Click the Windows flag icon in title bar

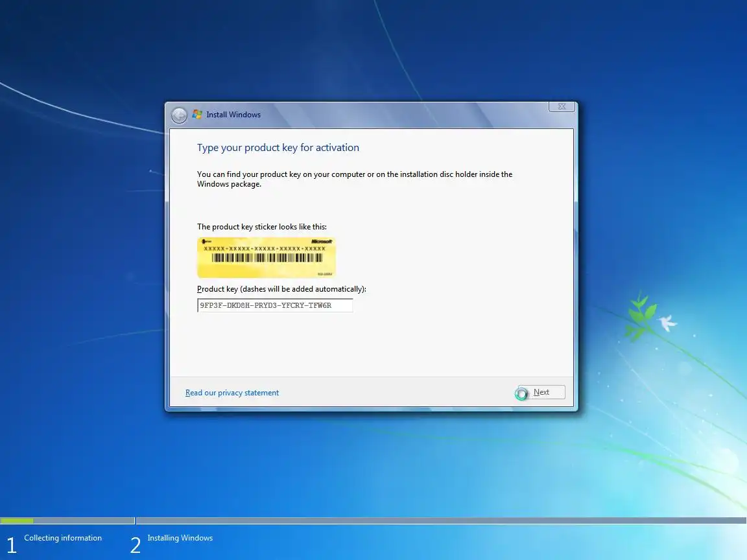(x=196, y=114)
